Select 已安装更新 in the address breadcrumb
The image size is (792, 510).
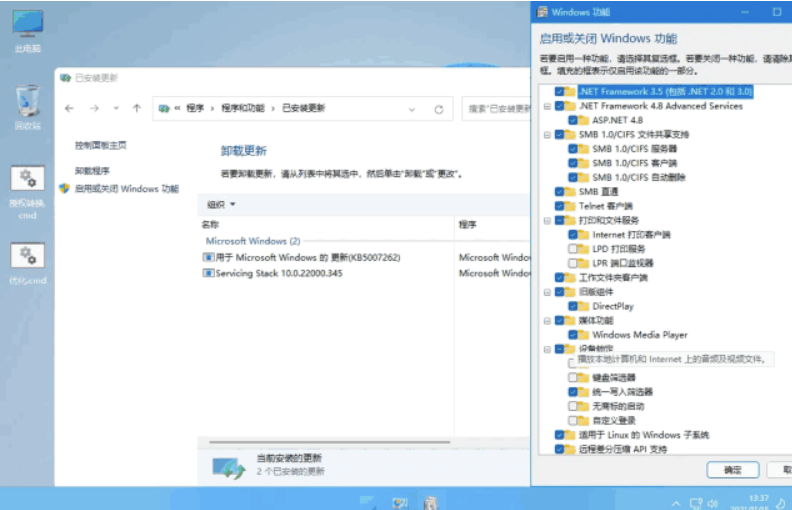[303, 108]
